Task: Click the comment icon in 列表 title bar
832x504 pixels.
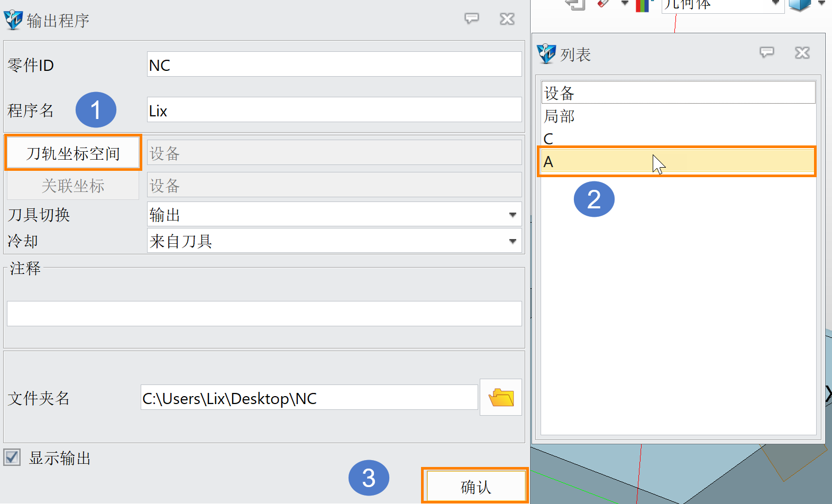Action: point(767,52)
